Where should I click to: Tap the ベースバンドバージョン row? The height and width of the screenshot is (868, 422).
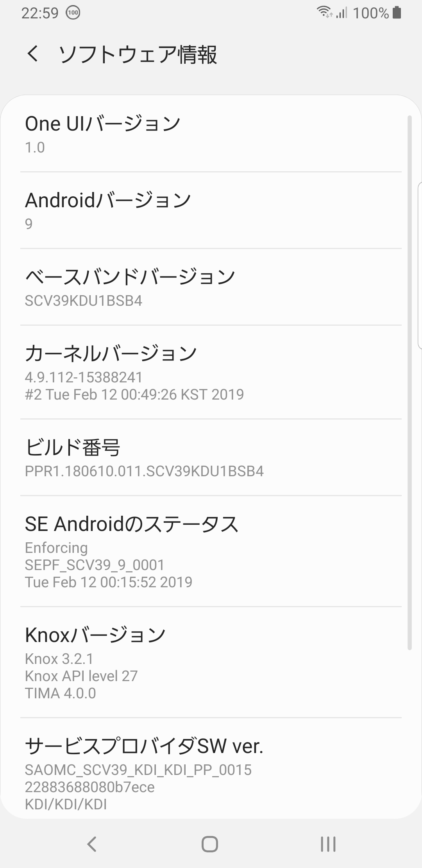click(211, 287)
